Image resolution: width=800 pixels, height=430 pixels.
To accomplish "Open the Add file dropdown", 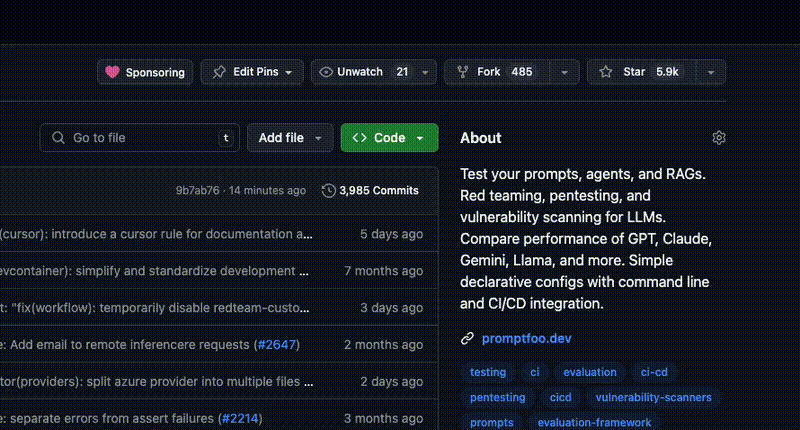I will click(290, 138).
